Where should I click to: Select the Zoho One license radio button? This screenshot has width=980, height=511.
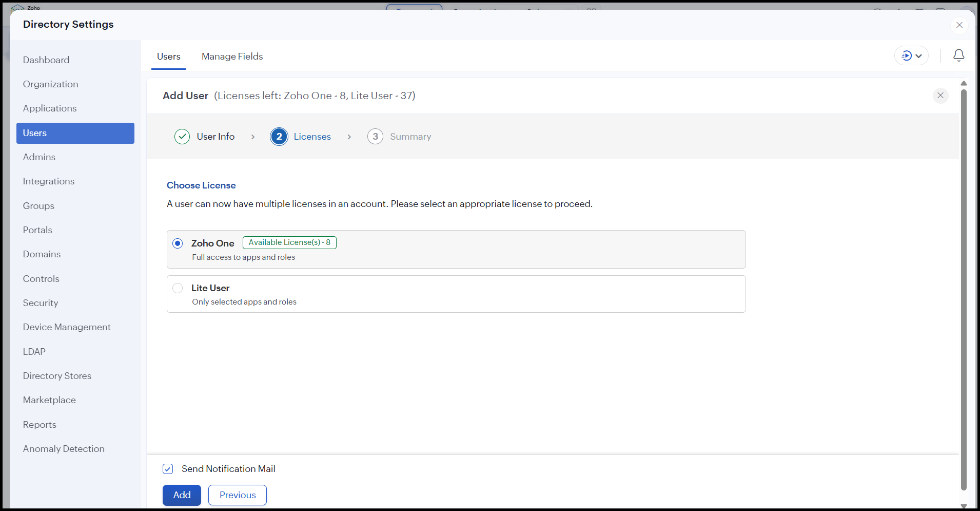tap(178, 243)
